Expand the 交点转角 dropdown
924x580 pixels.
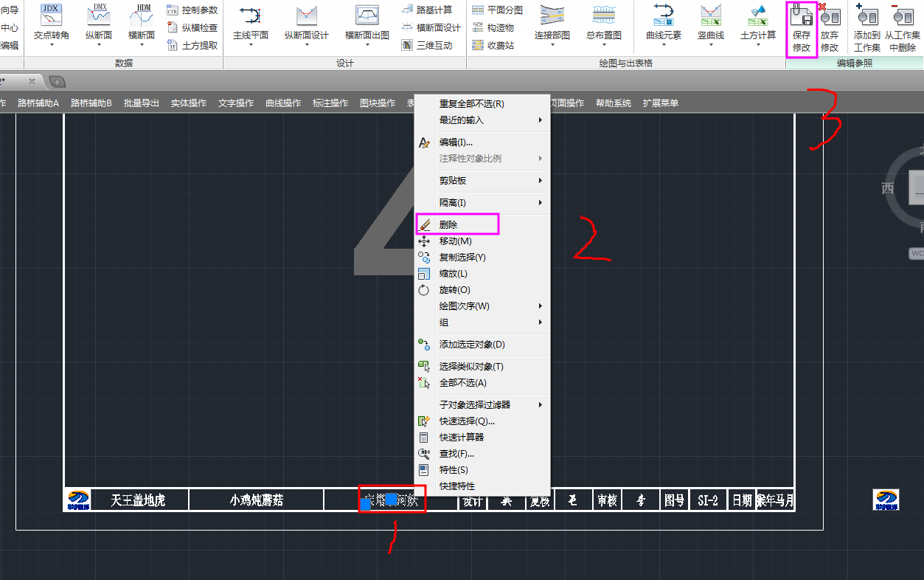(x=52, y=45)
